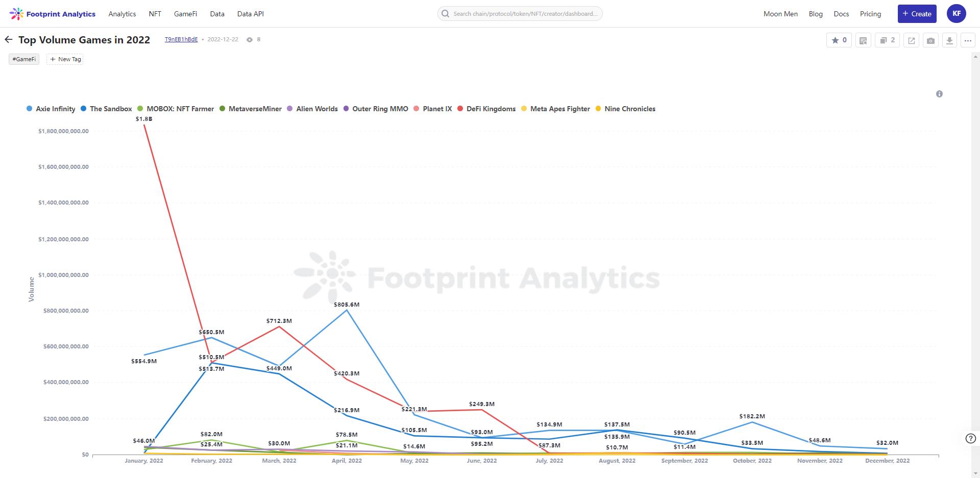
Task: Toggle Axie Infinity series in legend
Action: tap(51, 109)
